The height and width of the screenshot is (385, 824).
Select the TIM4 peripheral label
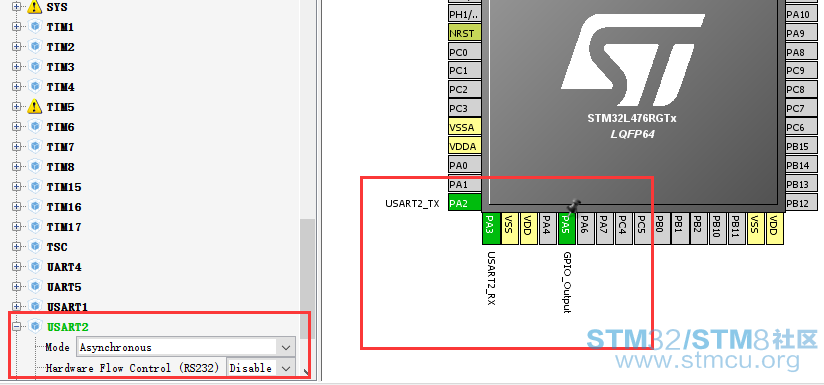(60, 87)
